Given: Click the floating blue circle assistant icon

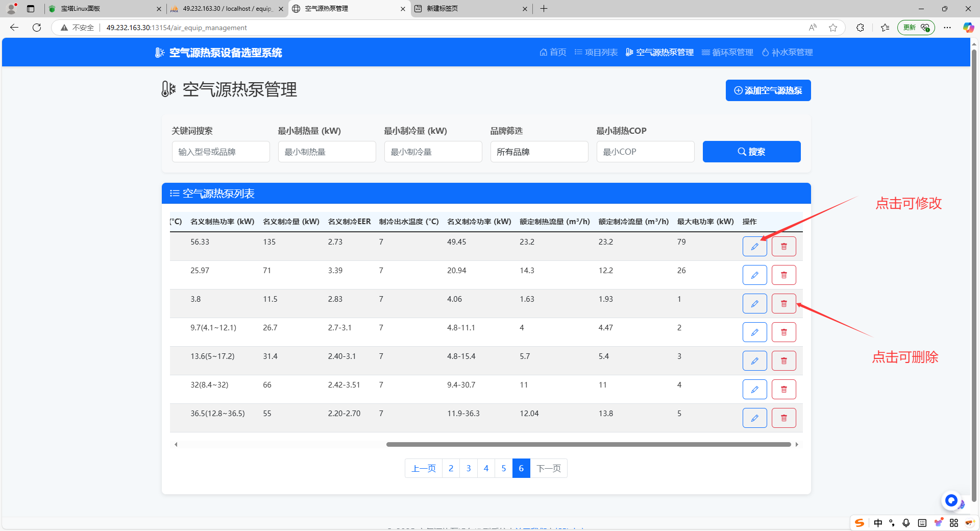Looking at the screenshot, I should (x=951, y=500).
